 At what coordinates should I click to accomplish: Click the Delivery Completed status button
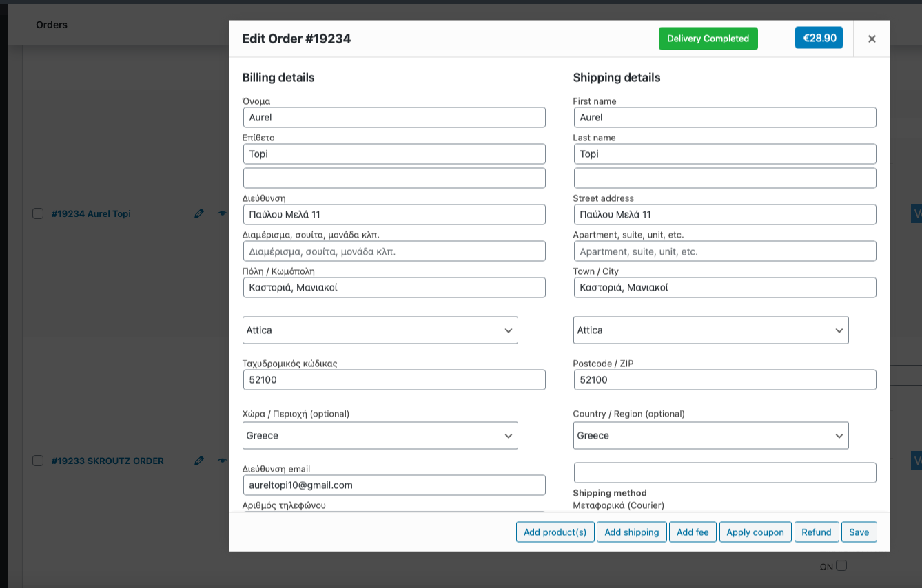pyautogui.click(x=708, y=38)
